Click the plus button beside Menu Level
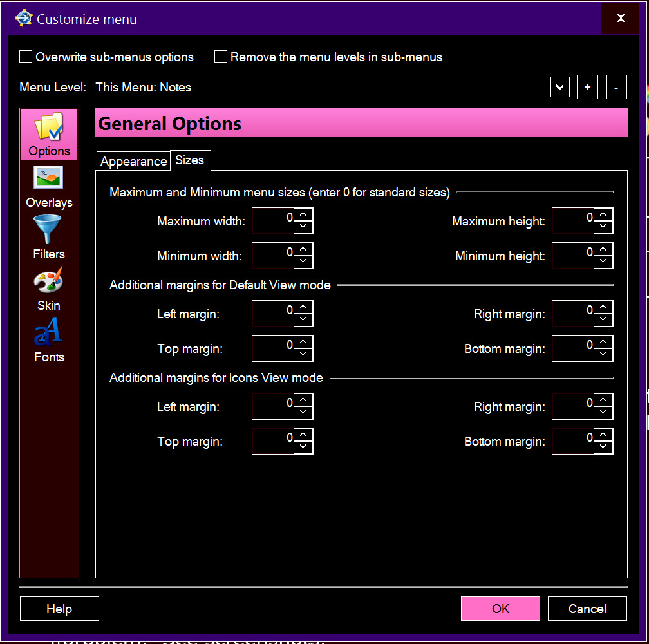Image resolution: width=649 pixels, height=644 pixels. tap(587, 87)
